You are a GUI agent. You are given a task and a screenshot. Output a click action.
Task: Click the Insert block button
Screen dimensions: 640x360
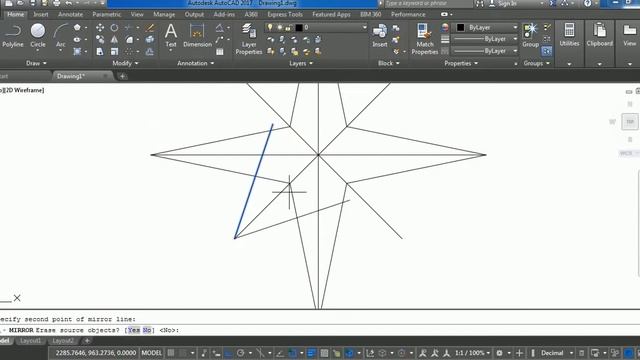[x=380, y=36]
